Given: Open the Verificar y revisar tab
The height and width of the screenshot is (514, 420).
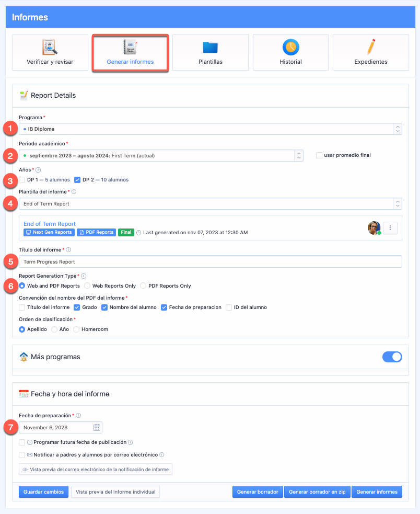Looking at the screenshot, I should pos(50,53).
